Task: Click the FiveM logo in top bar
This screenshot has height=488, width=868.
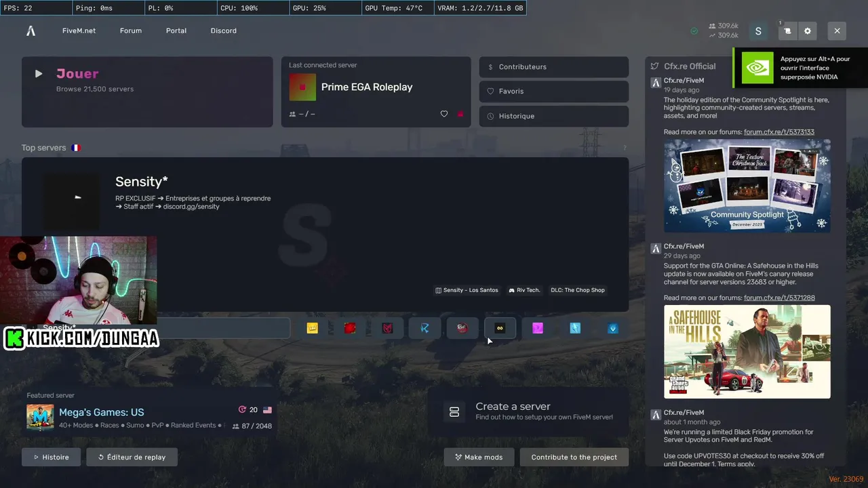Action: (31, 30)
